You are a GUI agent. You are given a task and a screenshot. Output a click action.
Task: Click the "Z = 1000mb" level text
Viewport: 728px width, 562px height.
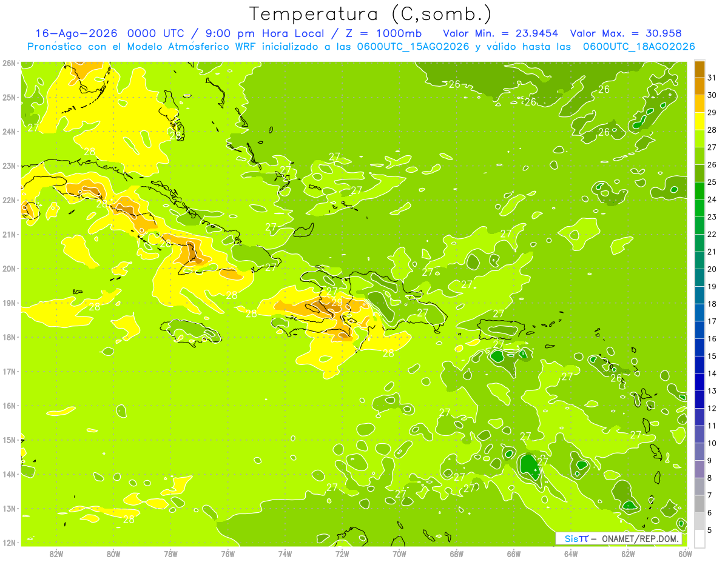(383, 33)
